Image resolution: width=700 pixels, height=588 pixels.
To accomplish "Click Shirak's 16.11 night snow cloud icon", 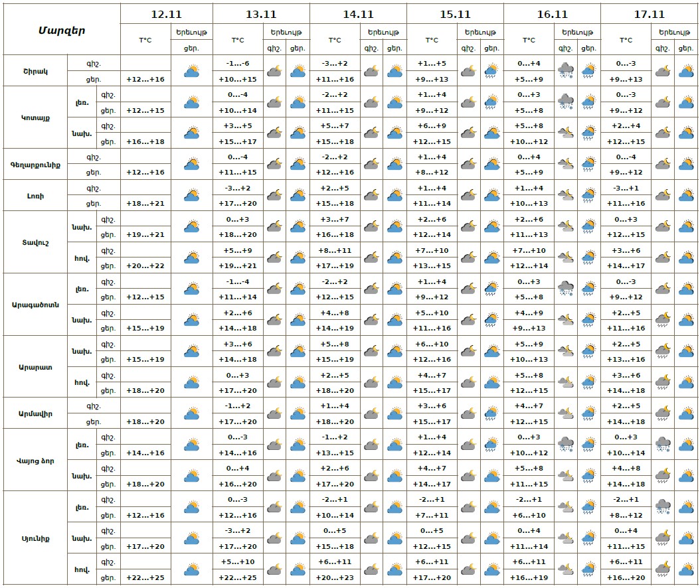I will (566, 71).
